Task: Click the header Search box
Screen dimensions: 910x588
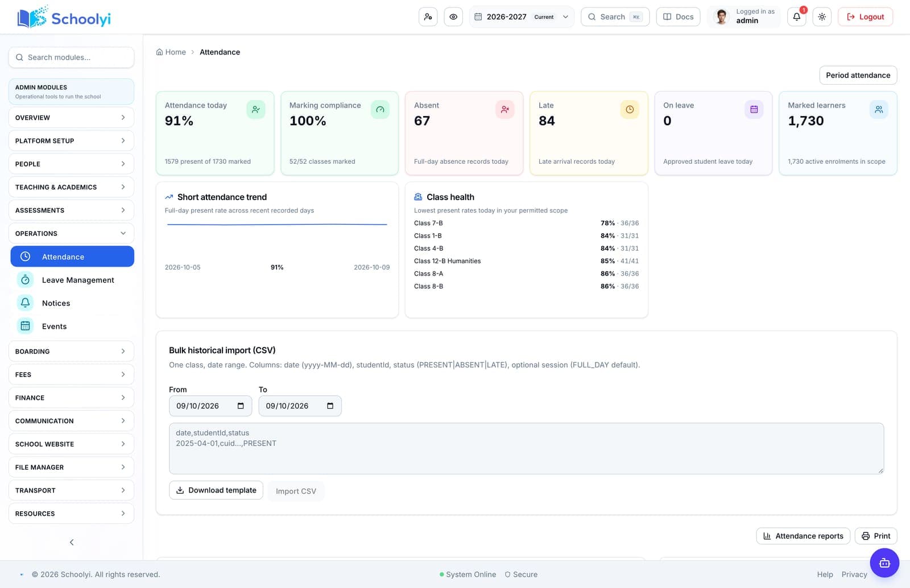Action: point(615,16)
